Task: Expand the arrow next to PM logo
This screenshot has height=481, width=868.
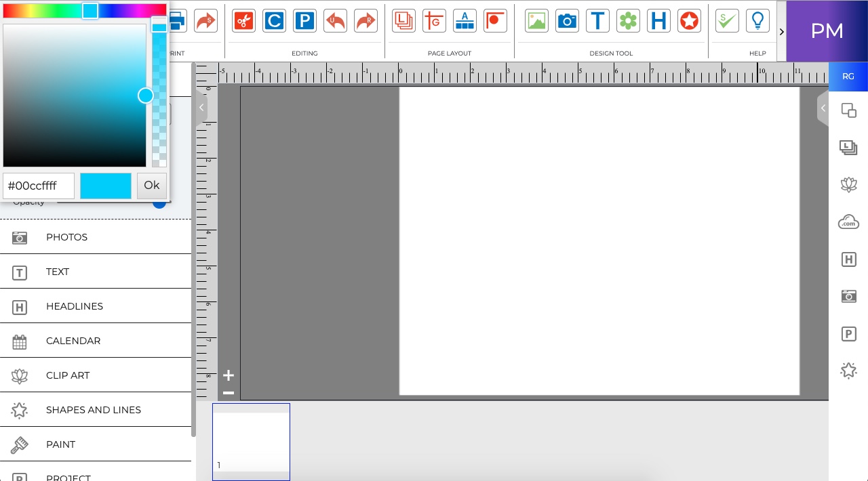Action: (781, 31)
